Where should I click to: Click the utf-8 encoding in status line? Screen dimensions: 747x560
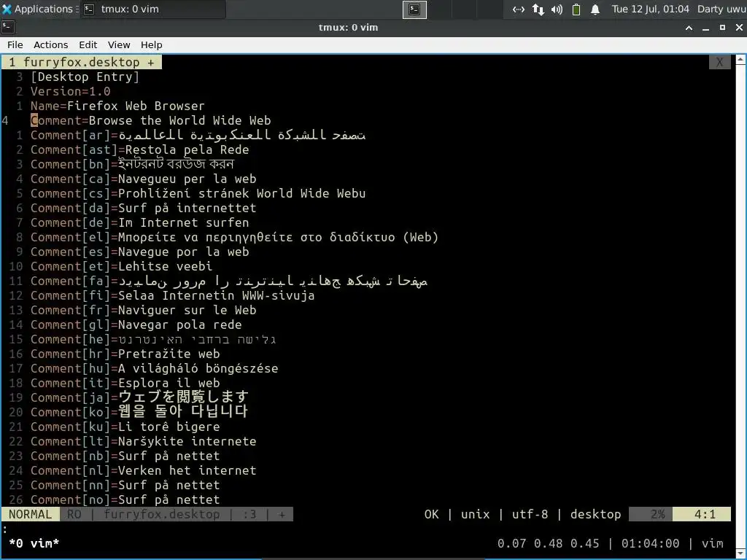pyautogui.click(x=530, y=514)
